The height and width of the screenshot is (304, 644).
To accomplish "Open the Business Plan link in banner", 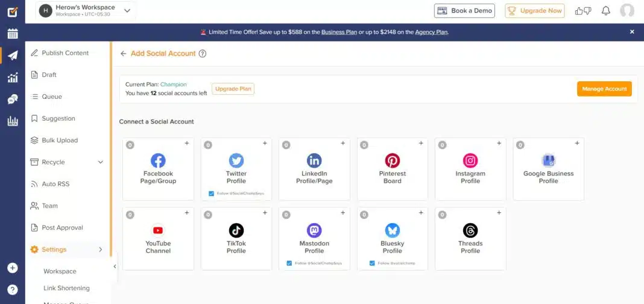I will coord(339,32).
